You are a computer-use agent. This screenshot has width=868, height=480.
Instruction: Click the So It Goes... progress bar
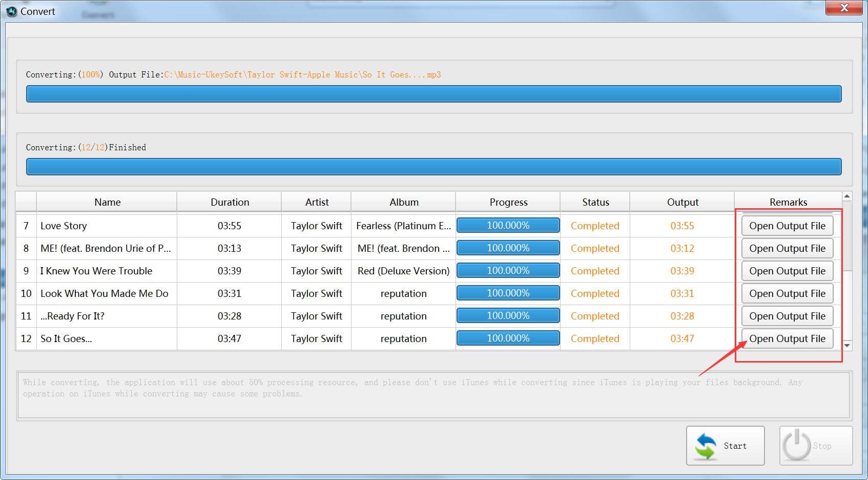click(508, 338)
